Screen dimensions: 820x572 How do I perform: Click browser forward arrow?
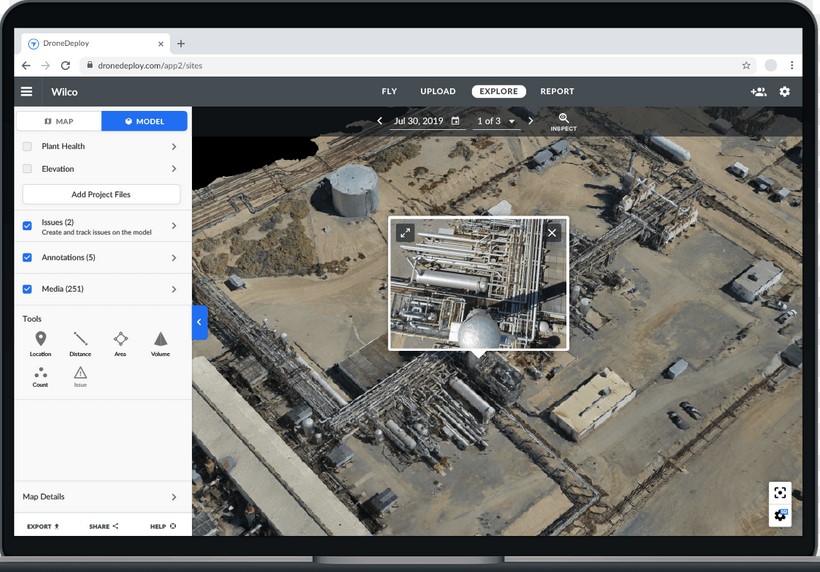45,65
